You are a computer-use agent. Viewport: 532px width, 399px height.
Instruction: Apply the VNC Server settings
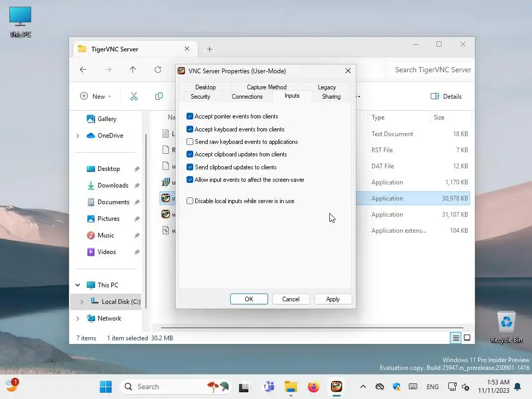tap(332, 299)
